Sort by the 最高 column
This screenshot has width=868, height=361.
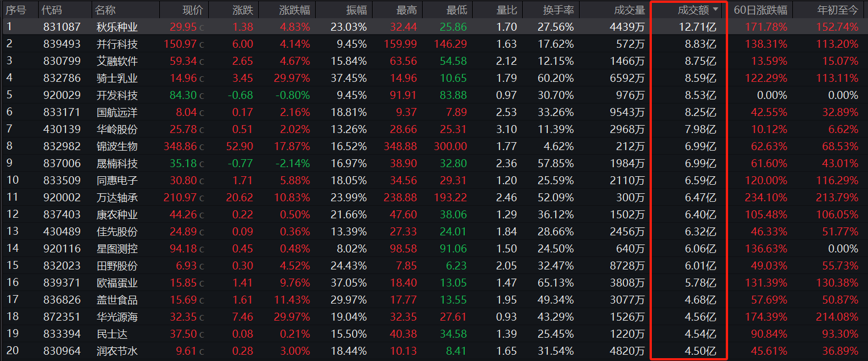tap(406, 10)
